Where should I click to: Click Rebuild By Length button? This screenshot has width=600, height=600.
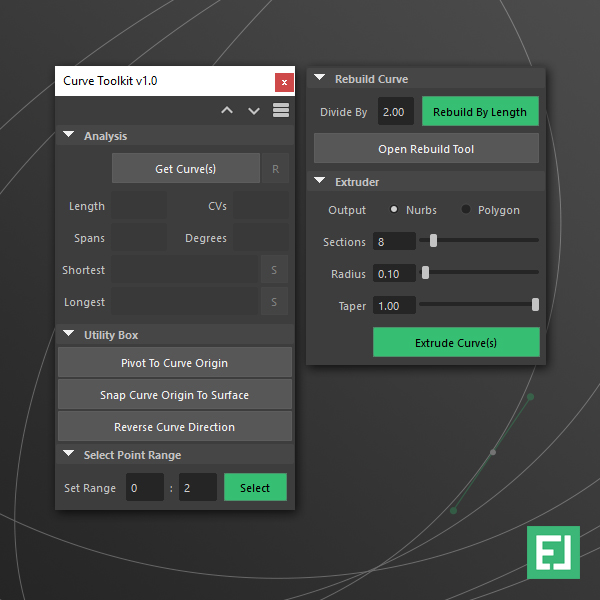click(x=480, y=111)
